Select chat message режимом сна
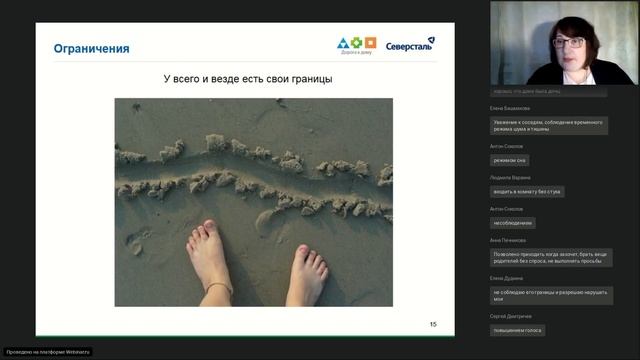Image resolution: width=640 pixels, height=360 pixels. (509, 160)
